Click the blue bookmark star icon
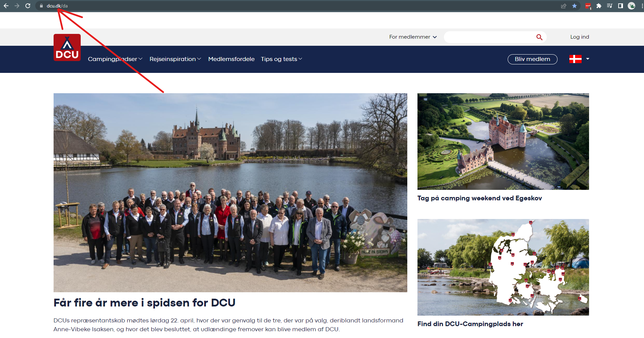This screenshot has width=644, height=338. (574, 6)
